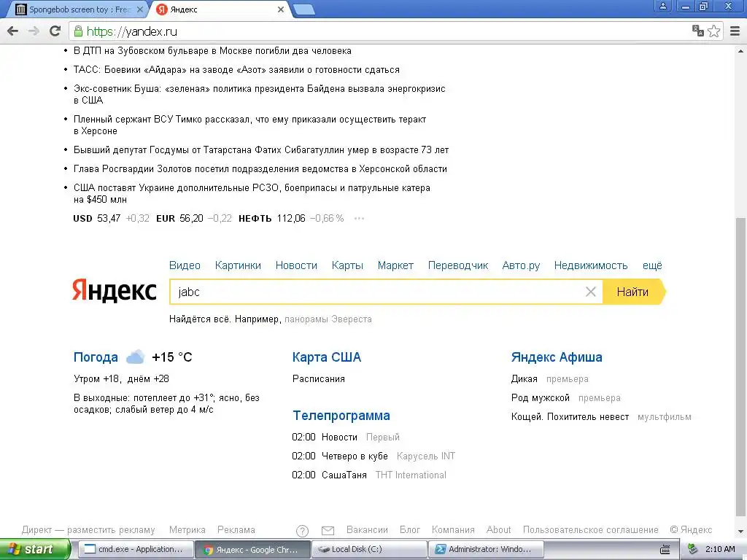The image size is (747, 560).
Task: Open the Метрика footer link
Action: point(187,530)
